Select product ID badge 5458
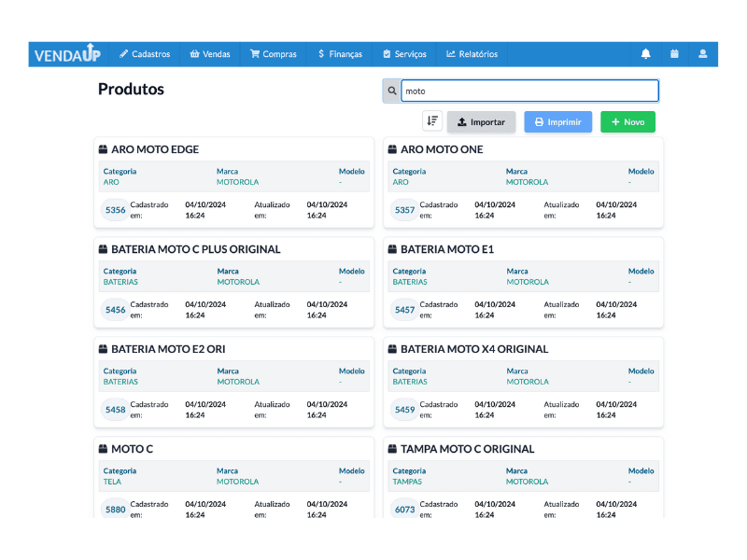The height and width of the screenshot is (560, 747). click(115, 410)
